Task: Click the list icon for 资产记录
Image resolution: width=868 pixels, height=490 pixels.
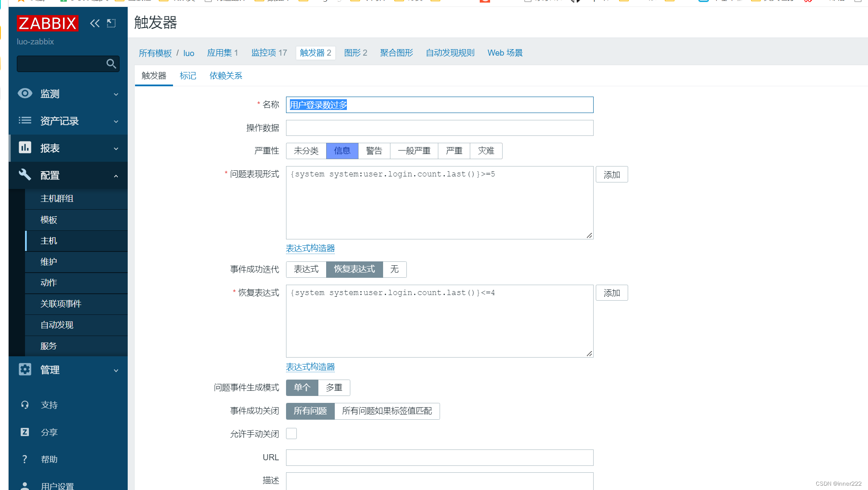Action: [x=25, y=120]
